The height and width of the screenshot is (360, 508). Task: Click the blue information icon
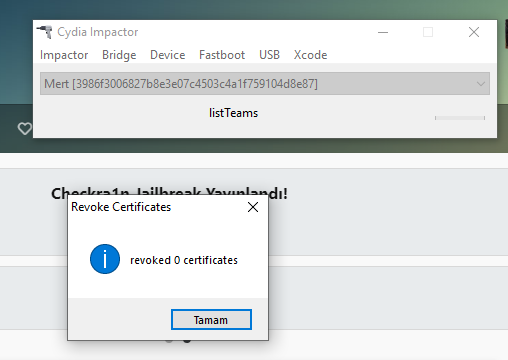(x=105, y=259)
